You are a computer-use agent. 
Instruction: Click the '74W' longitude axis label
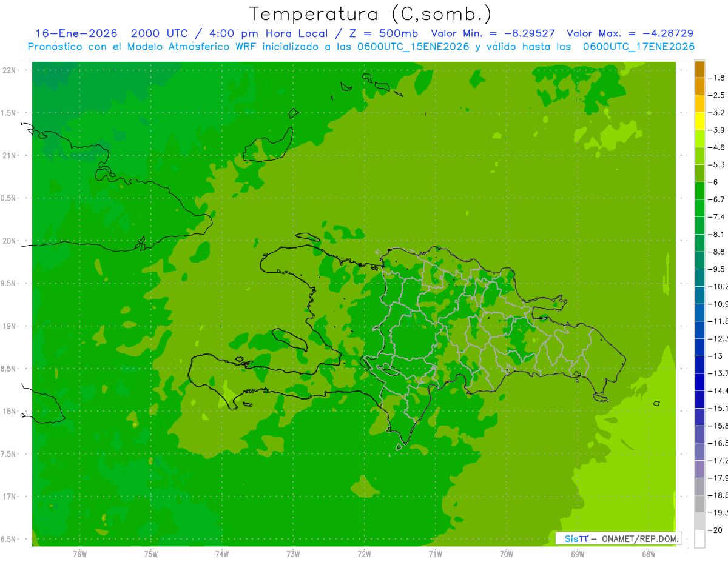[222, 554]
